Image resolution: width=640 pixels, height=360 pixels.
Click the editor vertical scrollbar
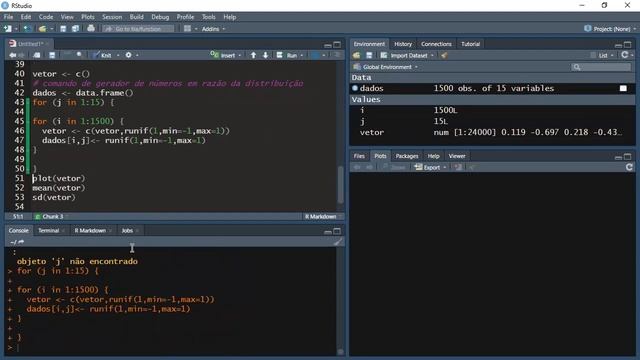click(340, 184)
